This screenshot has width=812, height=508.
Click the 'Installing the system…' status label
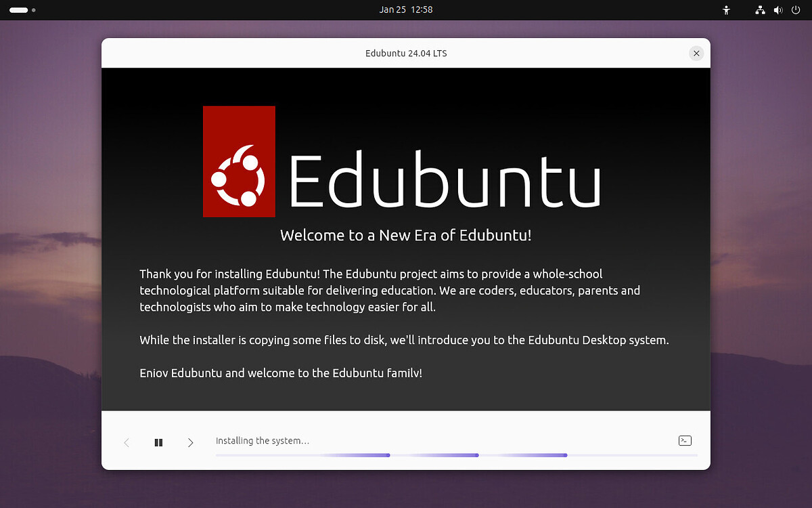263,440
